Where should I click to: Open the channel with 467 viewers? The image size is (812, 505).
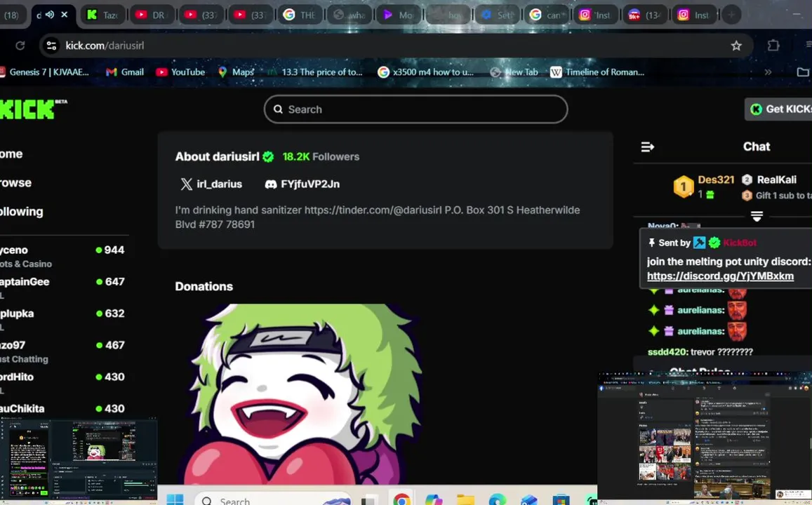62,351
